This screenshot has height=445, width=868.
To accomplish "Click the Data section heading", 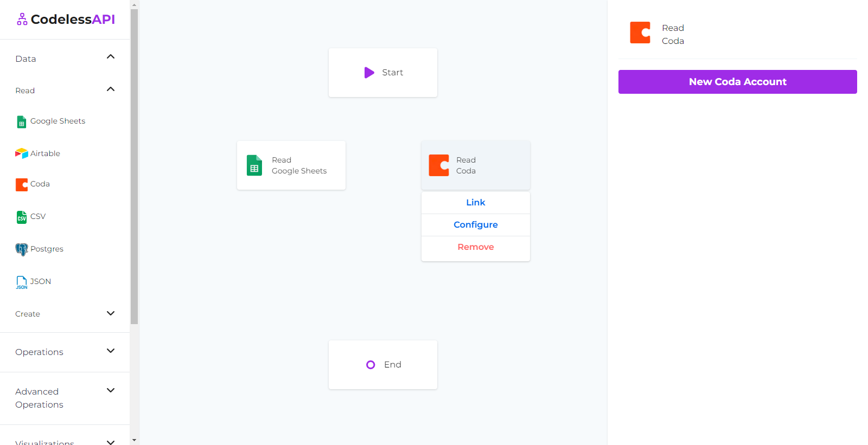I will pyautogui.click(x=25, y=59).
